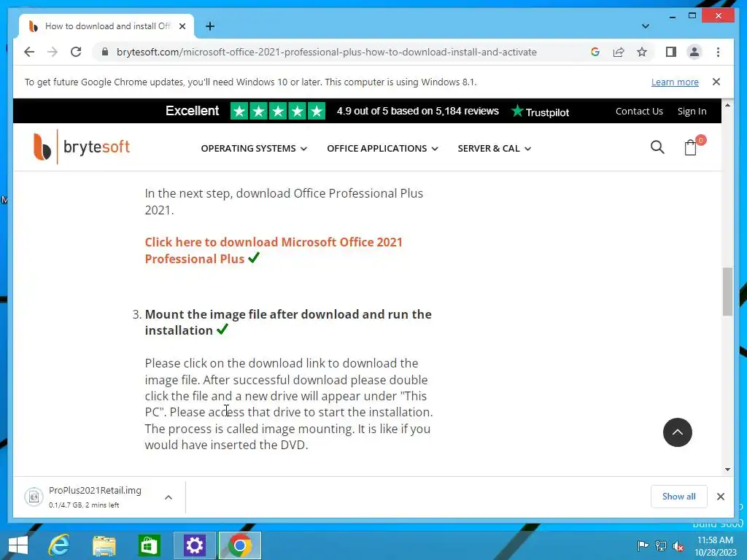
Task: Open the taskbar clock showing 11:58 AM
Action: (x=715, y=545)
